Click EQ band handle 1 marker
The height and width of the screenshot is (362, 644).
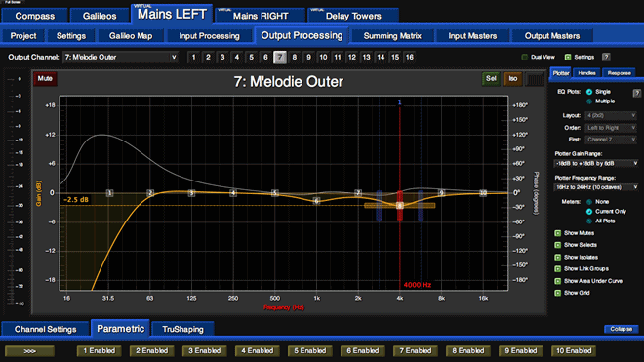pos(109,193)
